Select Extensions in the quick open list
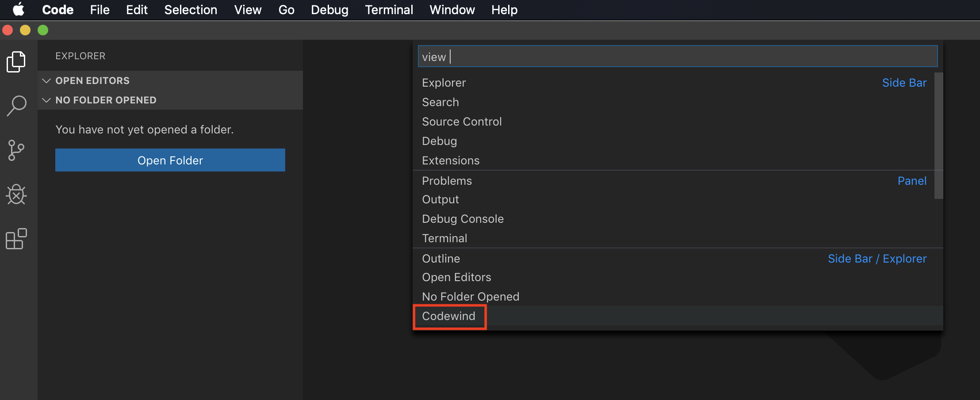The width and height of the screenshot is (980, 400). tap(674, 160)
